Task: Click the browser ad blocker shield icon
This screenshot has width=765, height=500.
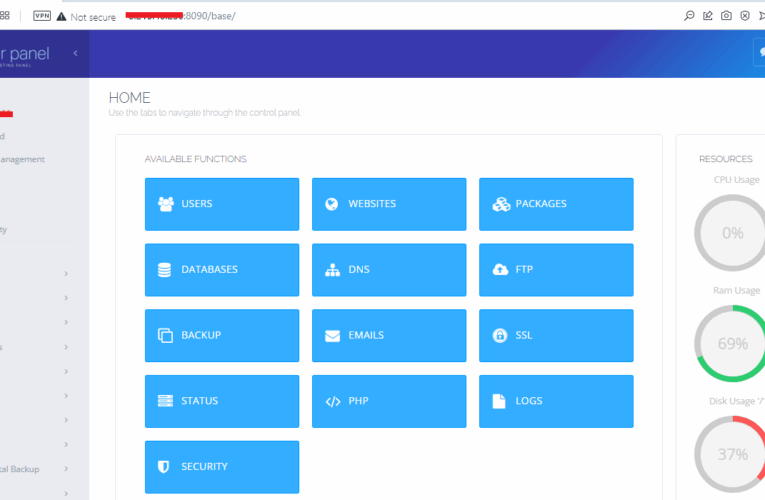Action: 745,16
